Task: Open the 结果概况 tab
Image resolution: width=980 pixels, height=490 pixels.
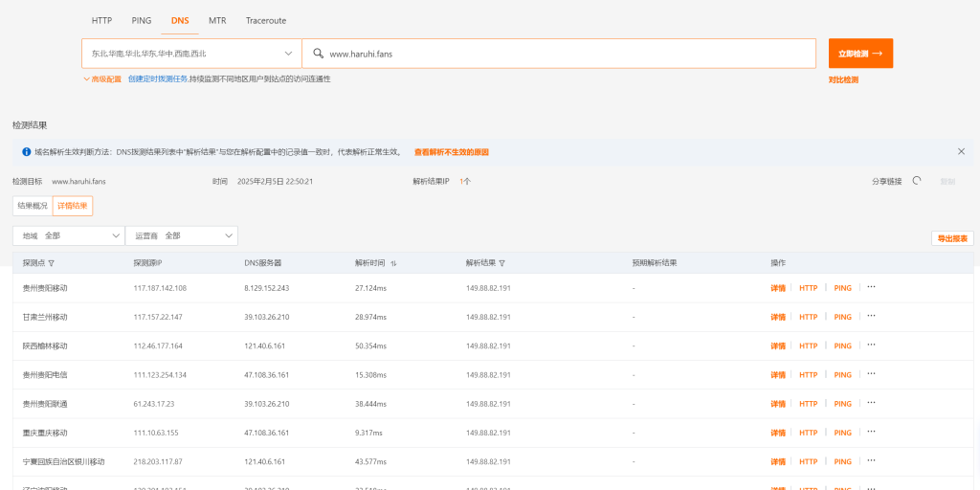Action: [x=33, y=206]
